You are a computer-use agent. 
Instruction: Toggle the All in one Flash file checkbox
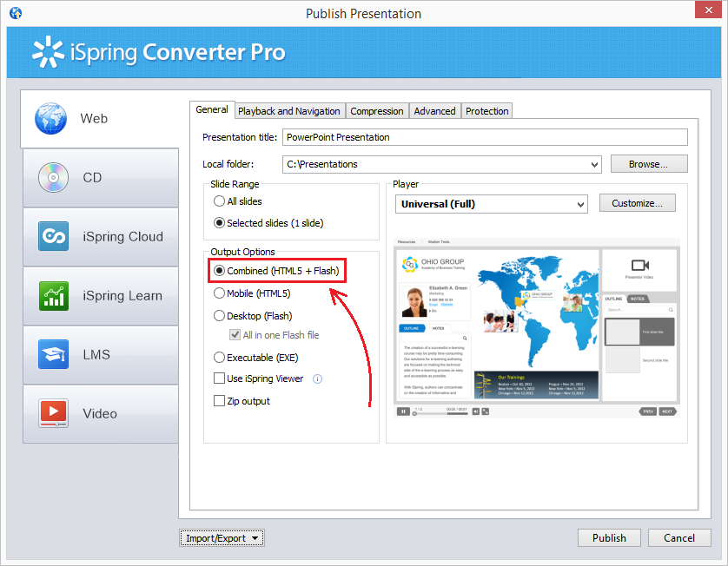pyautogui.click(x=235, y=335)
